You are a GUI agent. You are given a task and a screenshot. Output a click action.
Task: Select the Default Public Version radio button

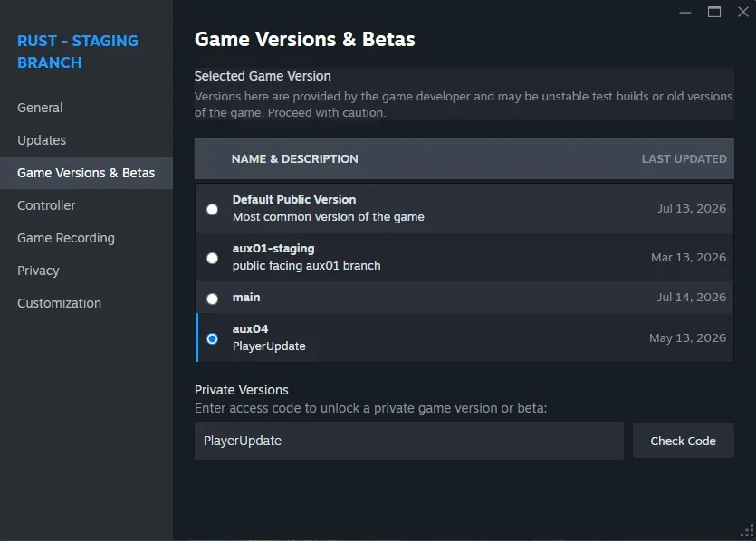(212, 209)
